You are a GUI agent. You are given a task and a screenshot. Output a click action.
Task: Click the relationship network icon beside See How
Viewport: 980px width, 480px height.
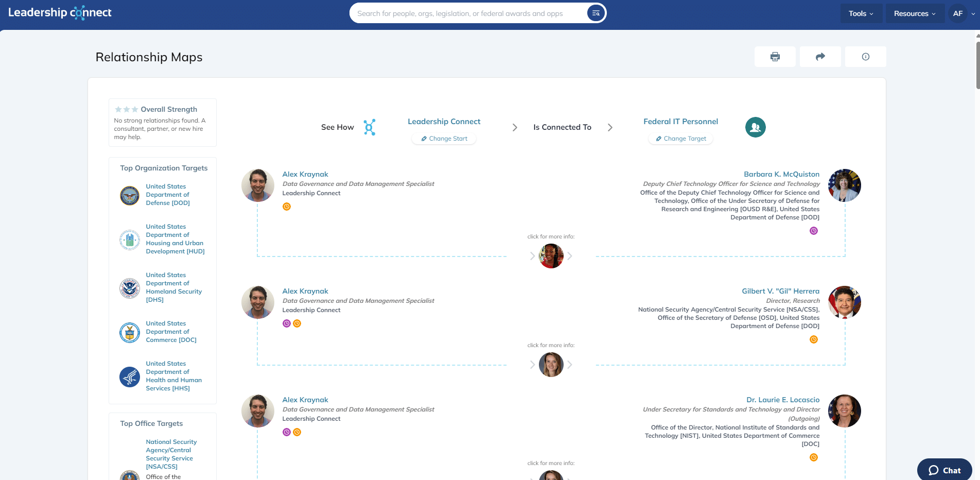pyautogui.click(x=370, y=127)
